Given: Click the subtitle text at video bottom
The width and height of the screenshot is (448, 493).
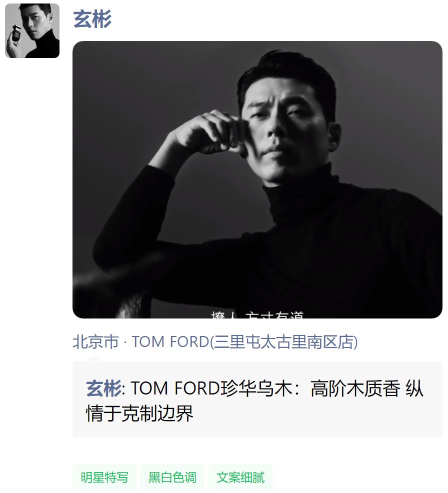Looking at the screenshot, I should point(257,314).
